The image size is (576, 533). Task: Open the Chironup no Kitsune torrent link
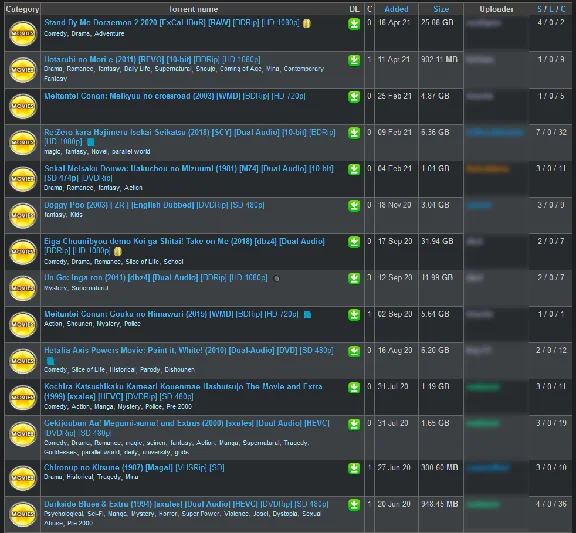click(x=134, y=468)
